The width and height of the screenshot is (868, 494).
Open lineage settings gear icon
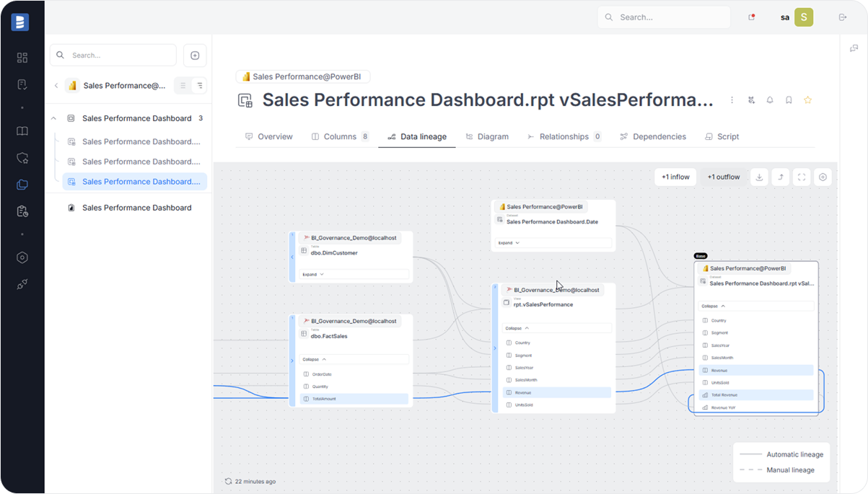tap(823, 177)
